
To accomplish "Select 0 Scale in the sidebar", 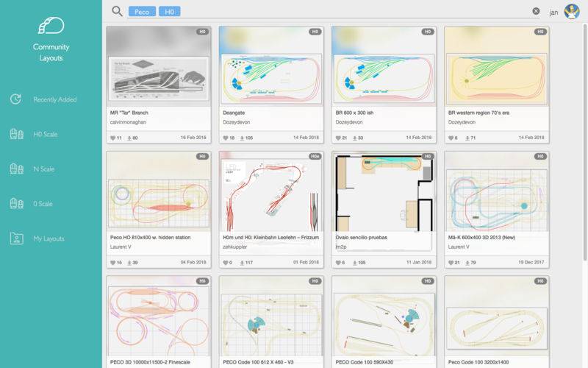I will tap(43, 204).
